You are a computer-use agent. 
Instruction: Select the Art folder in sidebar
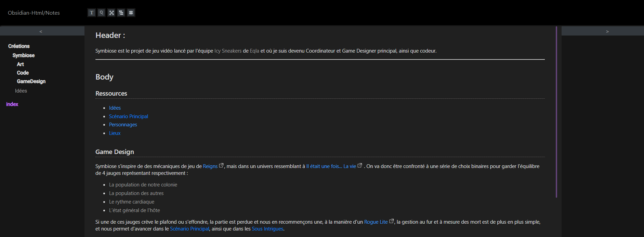click(21, 64)
